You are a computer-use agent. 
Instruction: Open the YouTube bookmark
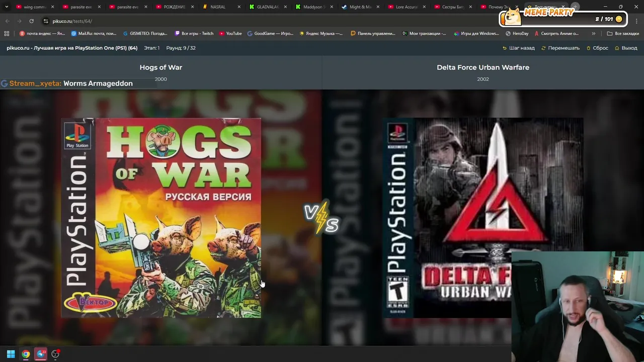pos(230,34)
